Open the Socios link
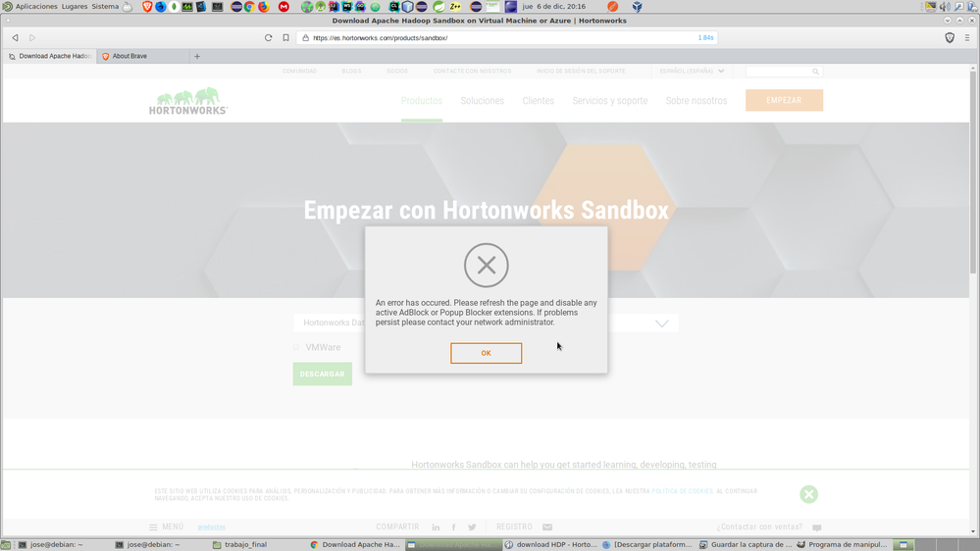This screenshot has height=551, width=980. pyautogui.click(x=397, y=72)
